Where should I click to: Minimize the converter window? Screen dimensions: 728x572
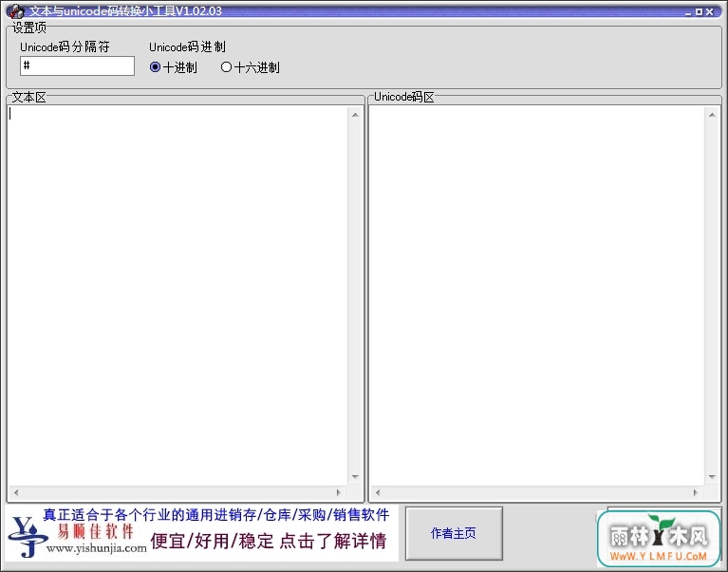pos(688,12)
